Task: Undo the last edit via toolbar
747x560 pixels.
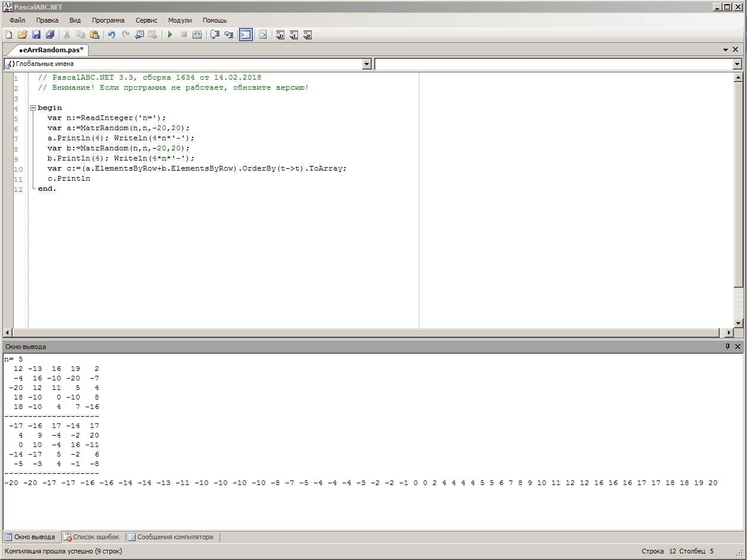Action: [x=111, y=35]
